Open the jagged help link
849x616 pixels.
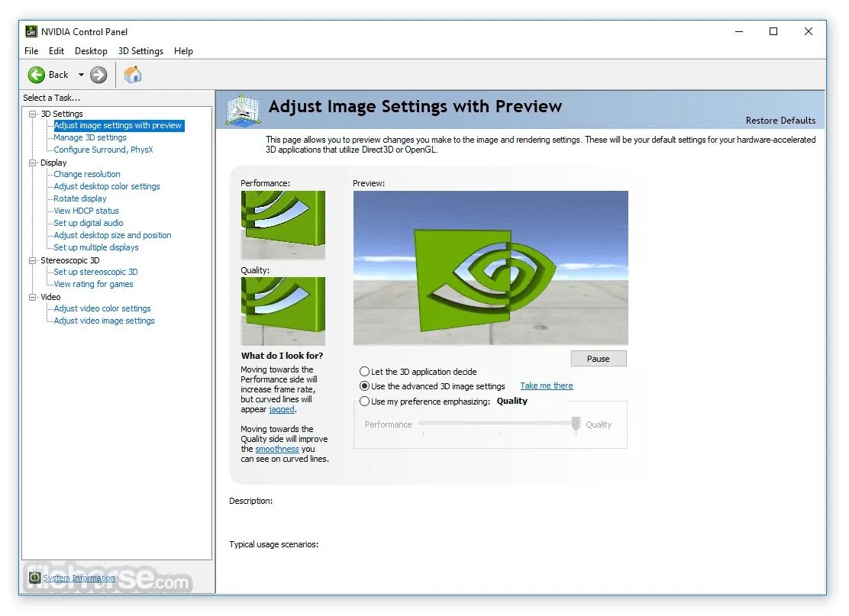pos(282,409)
